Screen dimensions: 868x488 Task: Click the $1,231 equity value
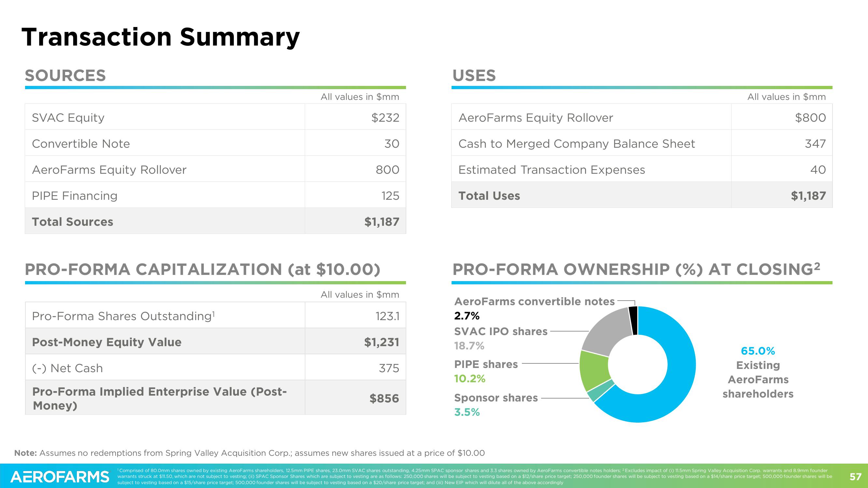coord(382,342)
